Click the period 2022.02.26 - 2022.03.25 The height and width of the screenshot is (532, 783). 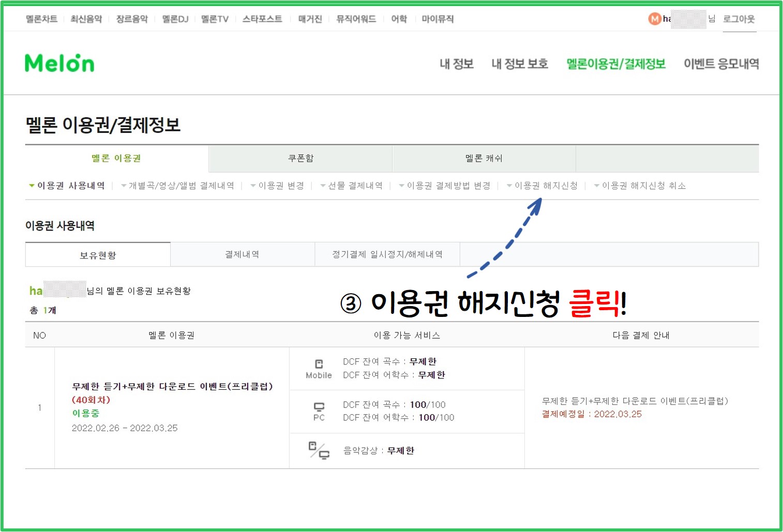pyautogui.click(x=125, y=428)
